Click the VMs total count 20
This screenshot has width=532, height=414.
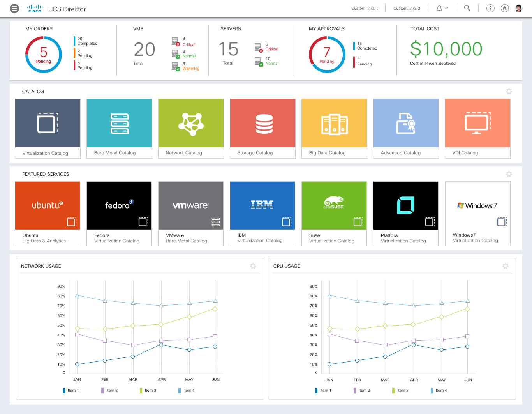tap(144, 50)
